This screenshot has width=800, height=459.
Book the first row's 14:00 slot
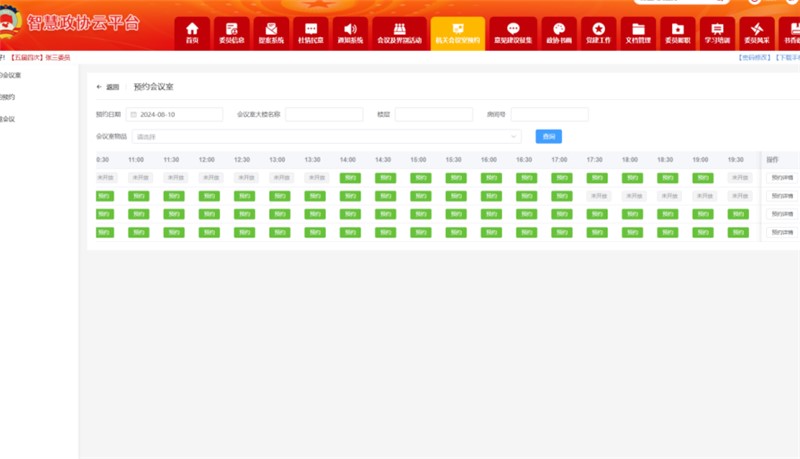point(349,178)
